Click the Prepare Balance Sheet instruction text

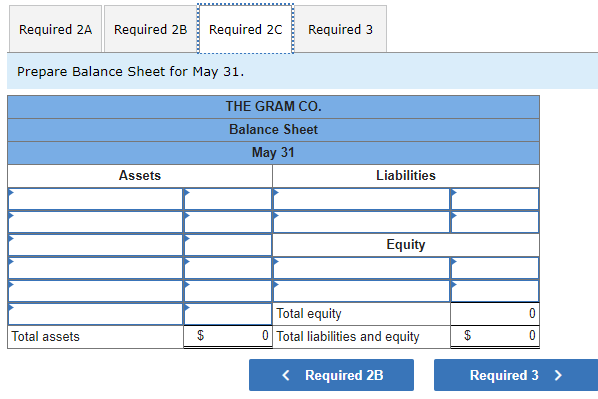point(130,71)
